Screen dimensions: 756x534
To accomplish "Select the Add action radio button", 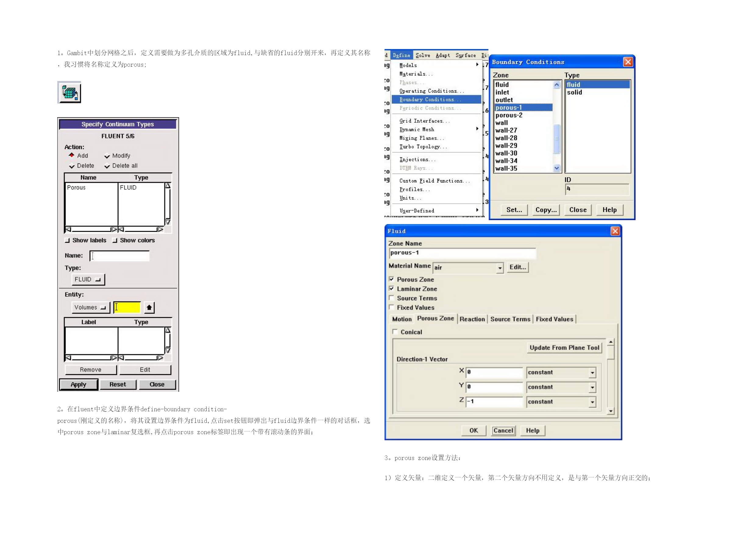I will [71, 155].
